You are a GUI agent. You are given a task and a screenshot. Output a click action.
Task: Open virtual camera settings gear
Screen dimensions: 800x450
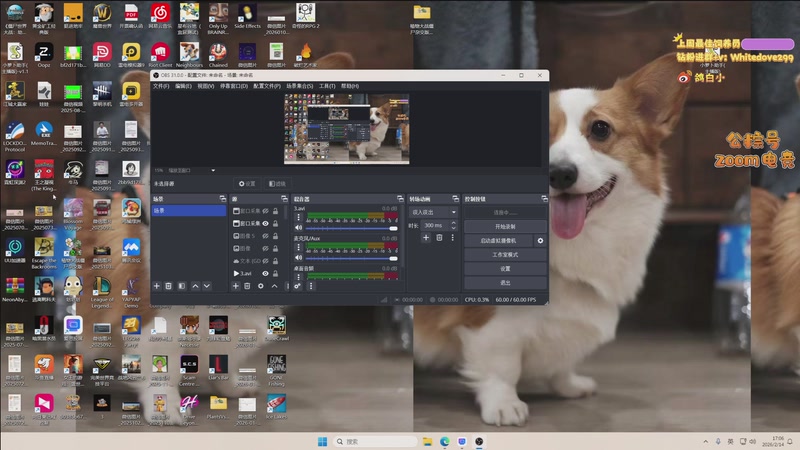540,241
